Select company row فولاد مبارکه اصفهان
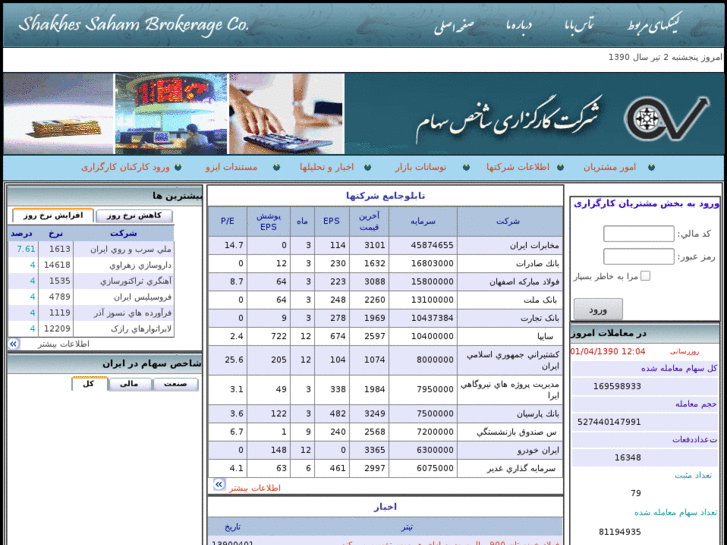The width and height of the screenshot is (727, 545). tap(385, 282)
